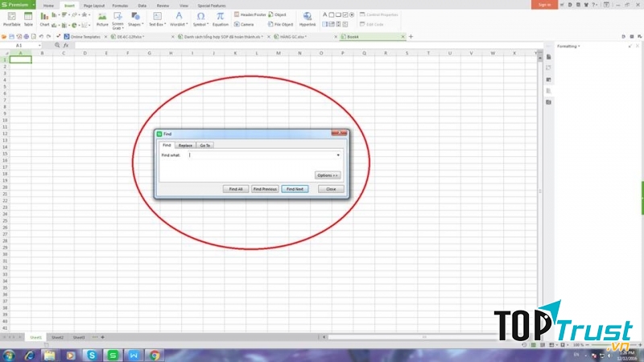Viewport: 644px width, 362px height.
Task: Click the Options >> button in the Find dialog
Action: pyautogui.click(x=328, y=175)
